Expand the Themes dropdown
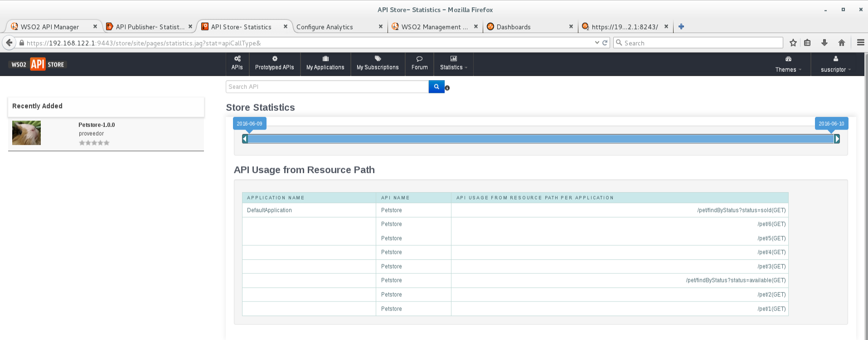 tap(788, 64)
